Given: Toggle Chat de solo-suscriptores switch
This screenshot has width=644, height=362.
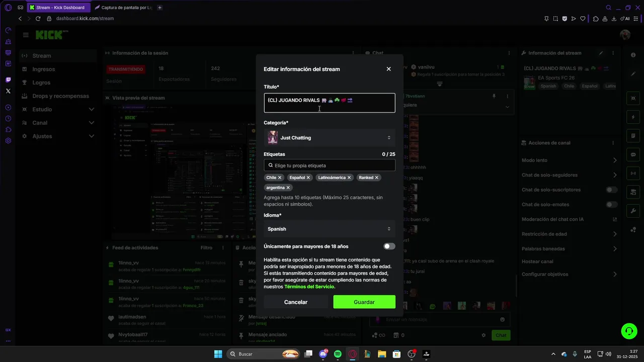Looking at the screenshot, I should tap(612, 190).
